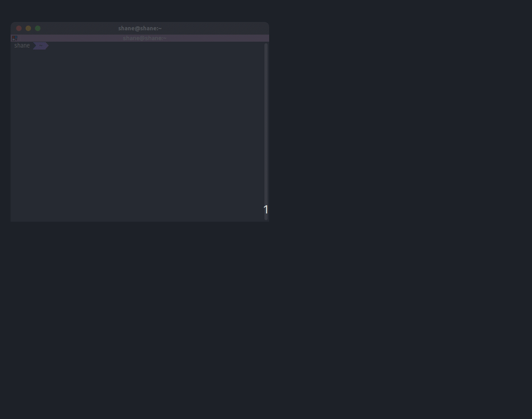Click the 'shane' prompt username text
The width and height of the screenshot is (532, 419).
[22, 46]
